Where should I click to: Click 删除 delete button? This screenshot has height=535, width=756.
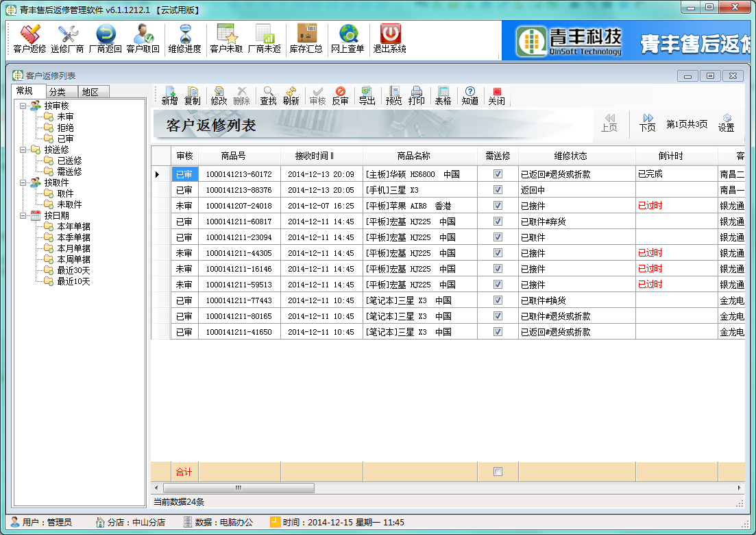(x=241, y=95)
